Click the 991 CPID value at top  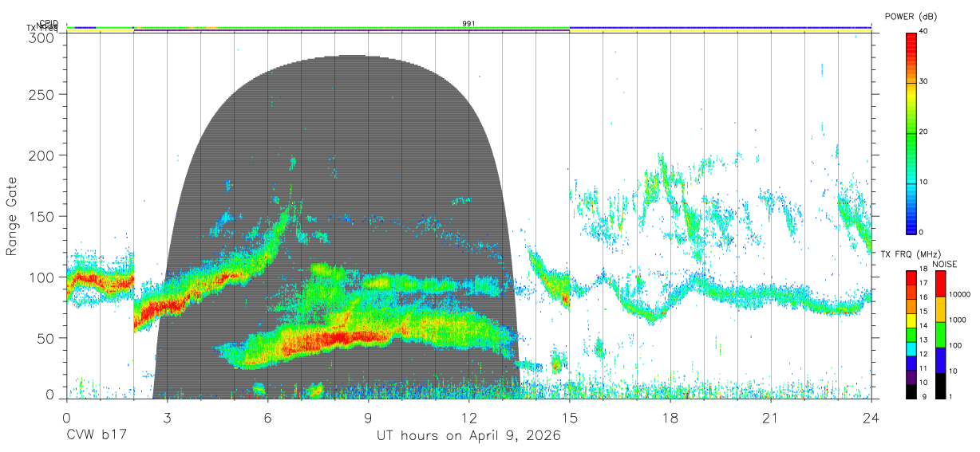(468, 24)
